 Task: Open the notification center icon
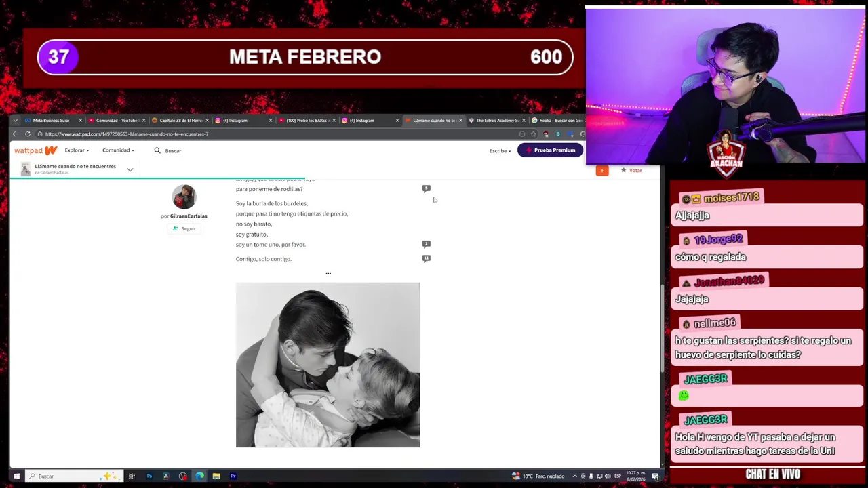(655, 476)
